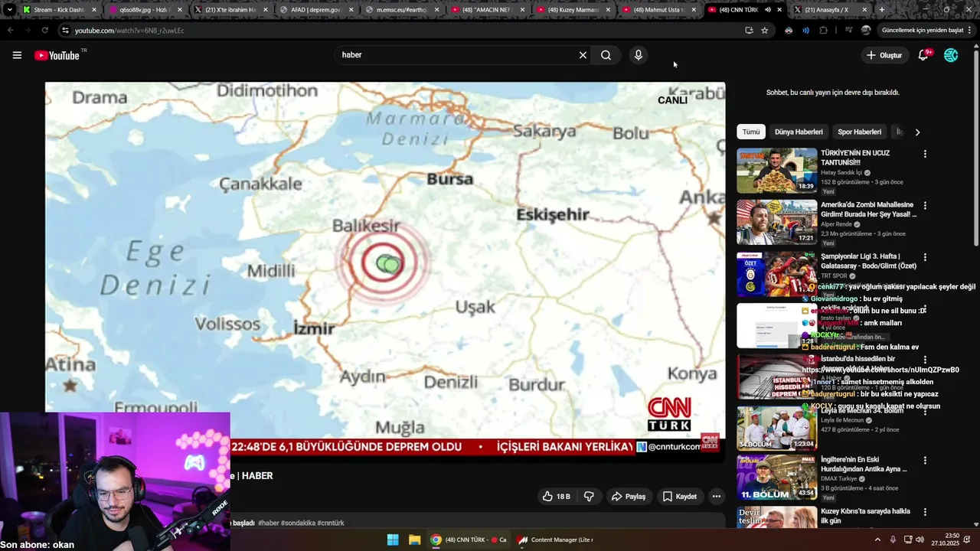The image size is (980, 551).
Task: Reload the page in Chrome
Action: (44, 31)
